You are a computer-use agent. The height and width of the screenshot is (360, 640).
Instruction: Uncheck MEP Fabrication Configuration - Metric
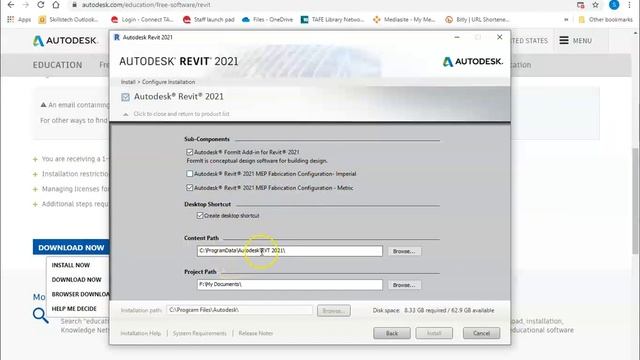[x=189, y=188]
